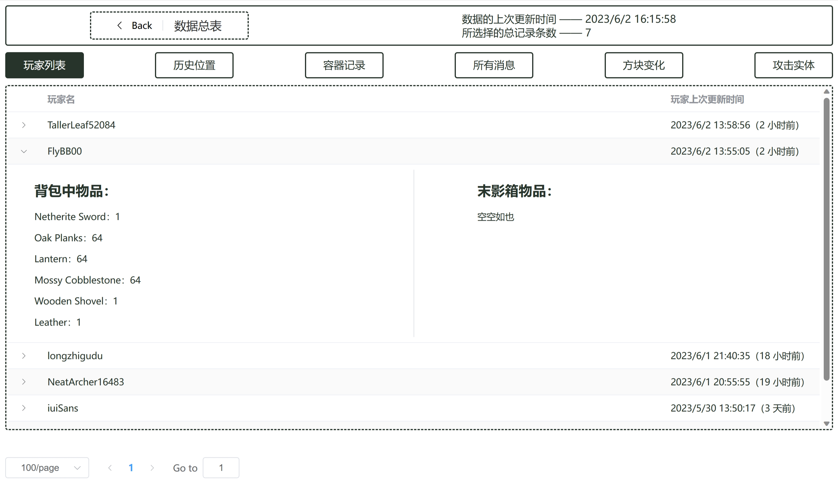
Task: Select page number 1
Action: click(x=131, y=468)
